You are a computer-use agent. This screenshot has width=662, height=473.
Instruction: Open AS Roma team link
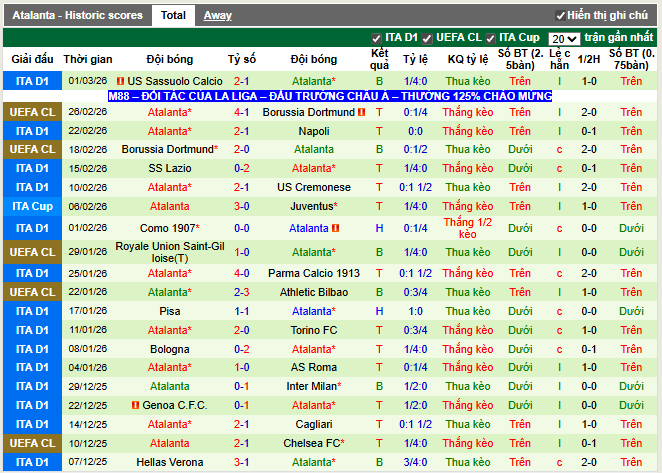(314, 367)
